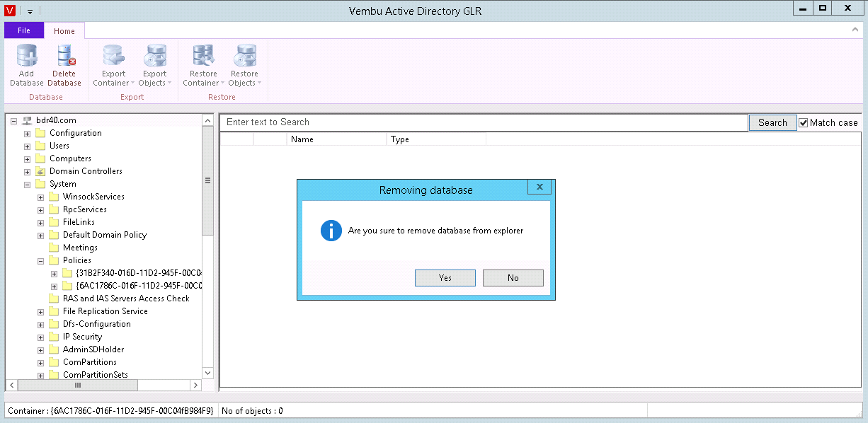
Task: Click the System folder icon
Action: pyautogui.click(x=40, y=184)
